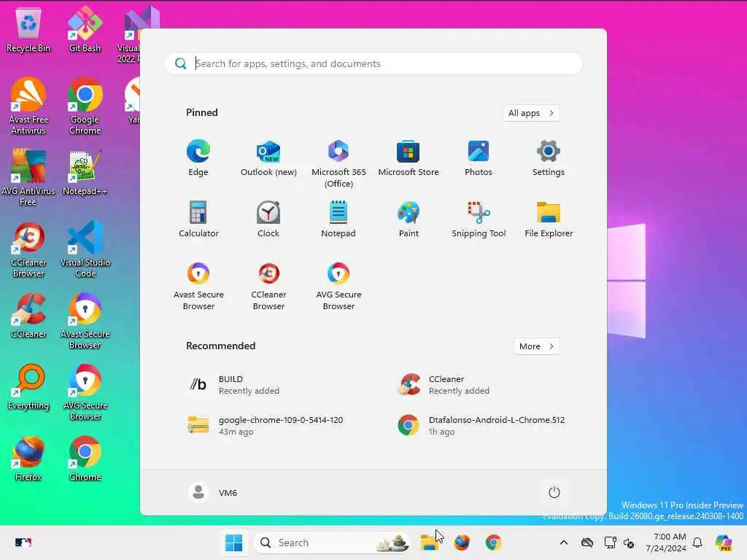Launch Outlook (new) pinned app
This screenshot has width=747, height=560.
[x=268, y=158]
